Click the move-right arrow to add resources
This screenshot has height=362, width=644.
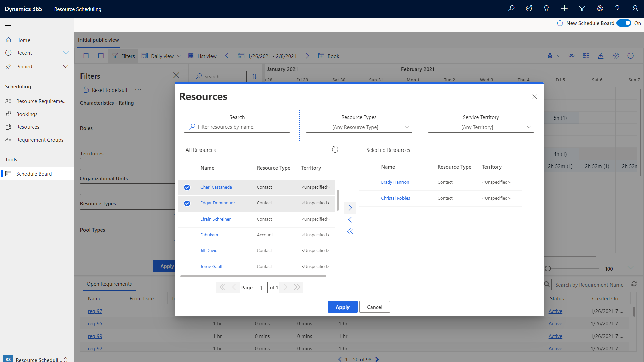pyautogui.click(x=350, y=208)
